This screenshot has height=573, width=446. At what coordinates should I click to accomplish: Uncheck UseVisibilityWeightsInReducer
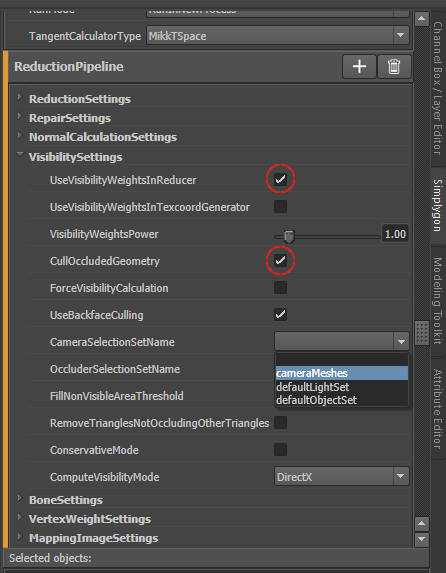(280, 179)
